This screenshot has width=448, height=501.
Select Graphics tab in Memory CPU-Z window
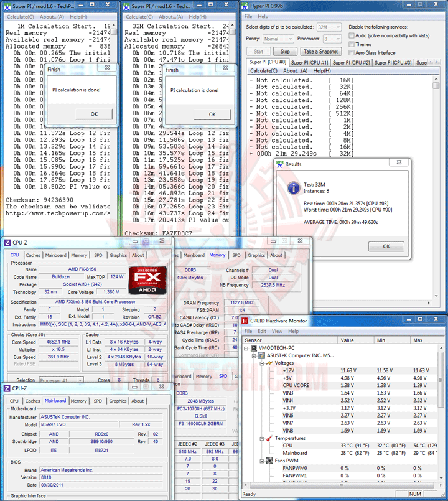[x=256, y=255]
